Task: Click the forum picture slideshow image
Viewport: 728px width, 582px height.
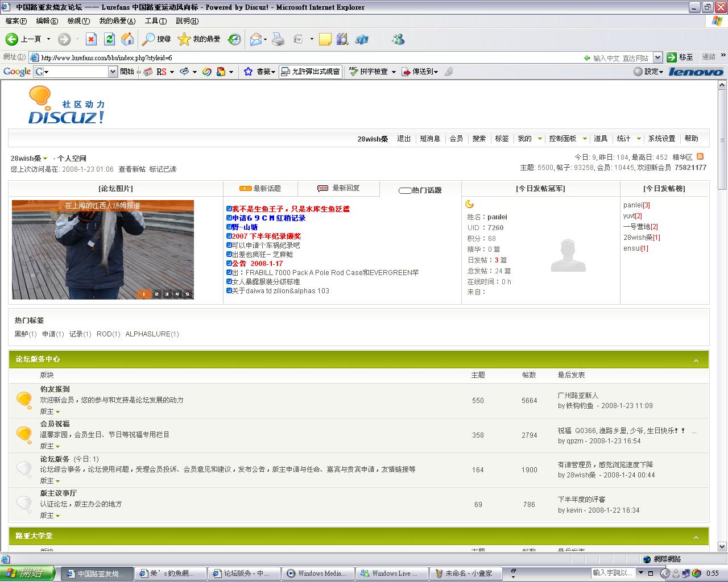Action: pyautogui.click(x=103, y=250)
